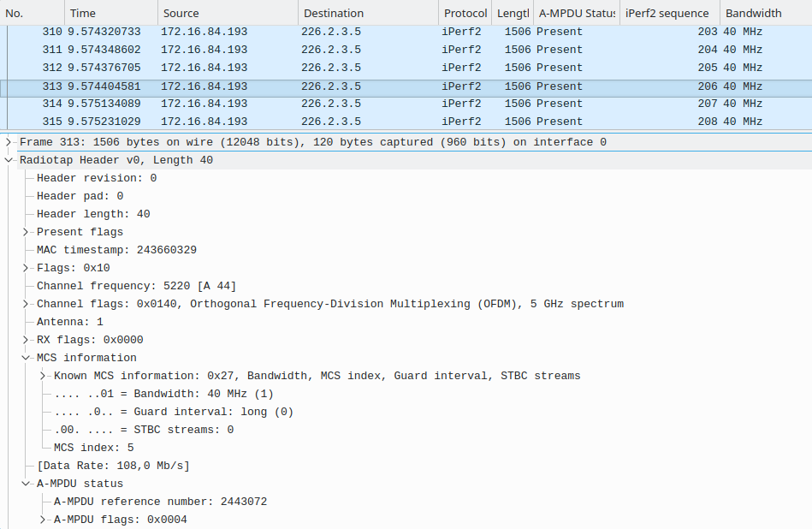Select packet number 310 row

[406, 32]
